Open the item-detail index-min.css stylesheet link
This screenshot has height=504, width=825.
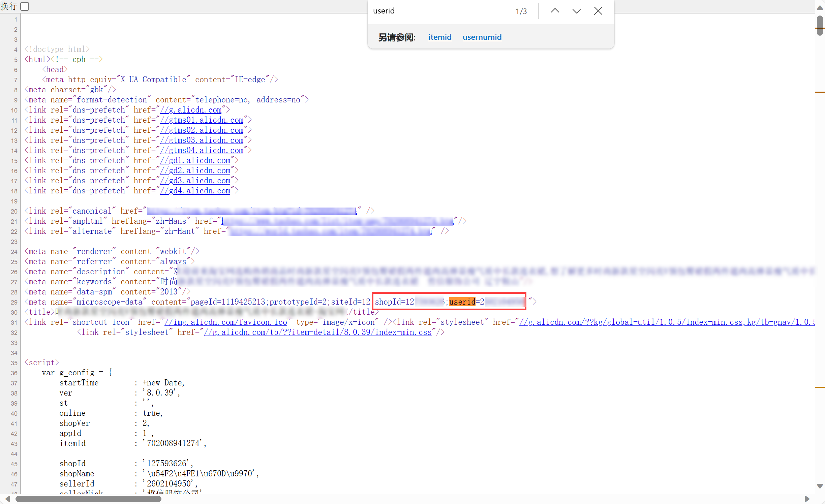[x=317, y=333]
